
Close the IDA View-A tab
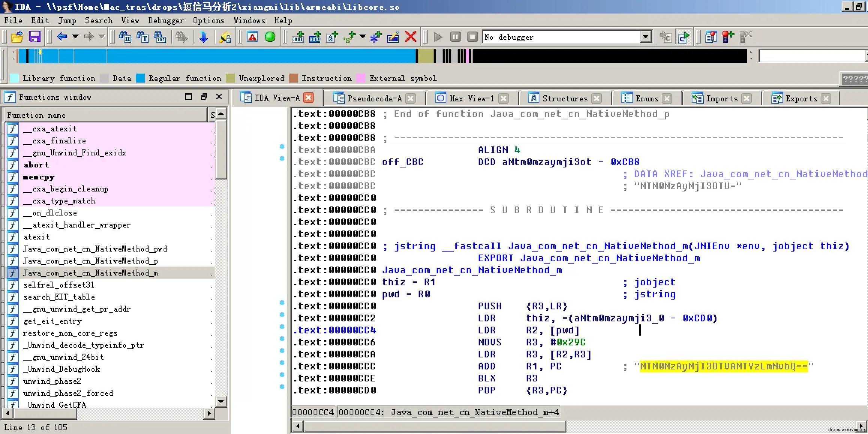pyautogui.click(x=308, y=98)
